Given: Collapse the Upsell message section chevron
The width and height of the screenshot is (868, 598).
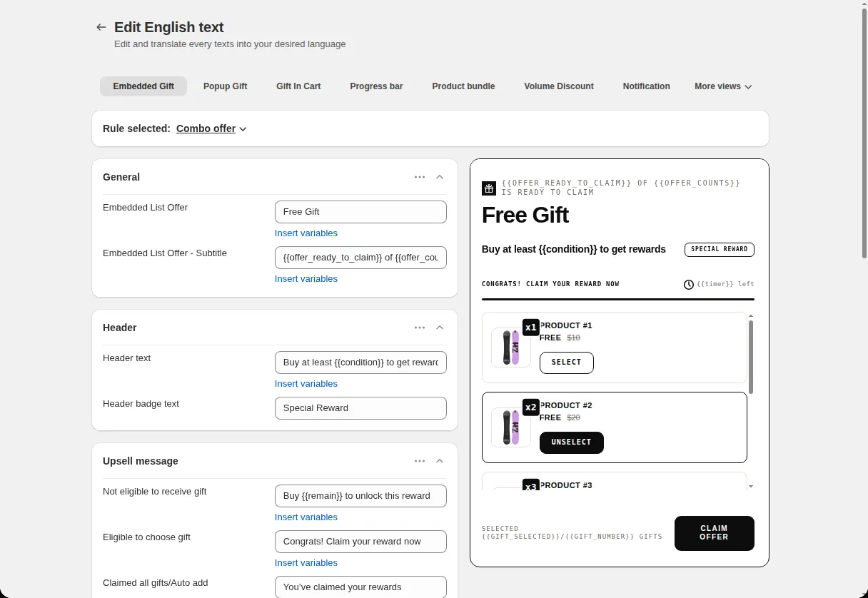Looking at the screenshot, I should pos(440,461).
